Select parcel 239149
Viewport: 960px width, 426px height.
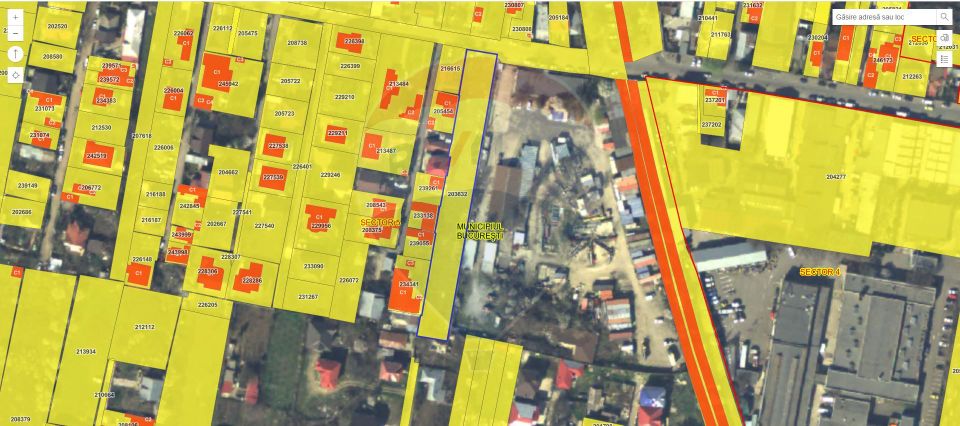[x=27, y=186]
